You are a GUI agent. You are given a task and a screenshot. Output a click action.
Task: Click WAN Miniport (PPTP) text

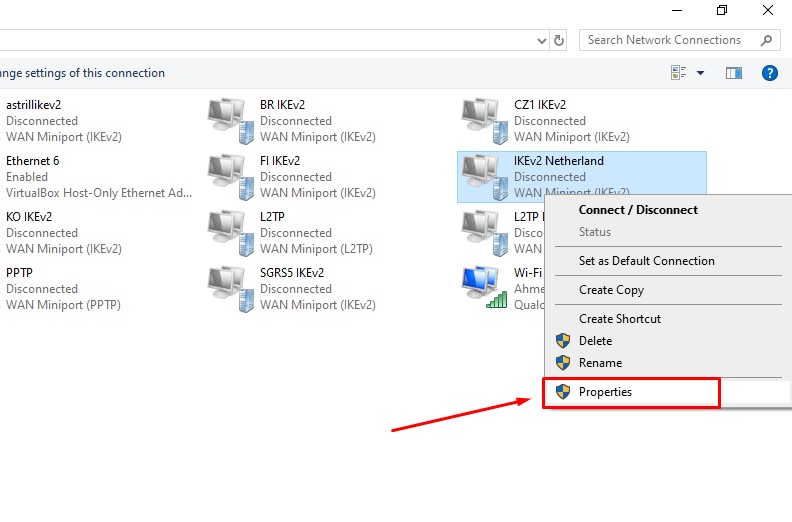point(63,305)
